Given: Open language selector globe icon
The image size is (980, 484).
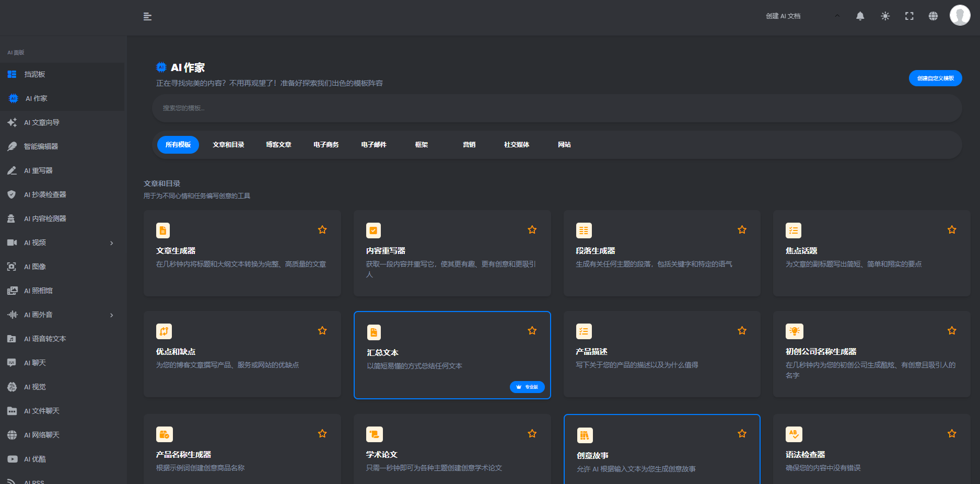Looking at the screenshot, I should (933, 16).
